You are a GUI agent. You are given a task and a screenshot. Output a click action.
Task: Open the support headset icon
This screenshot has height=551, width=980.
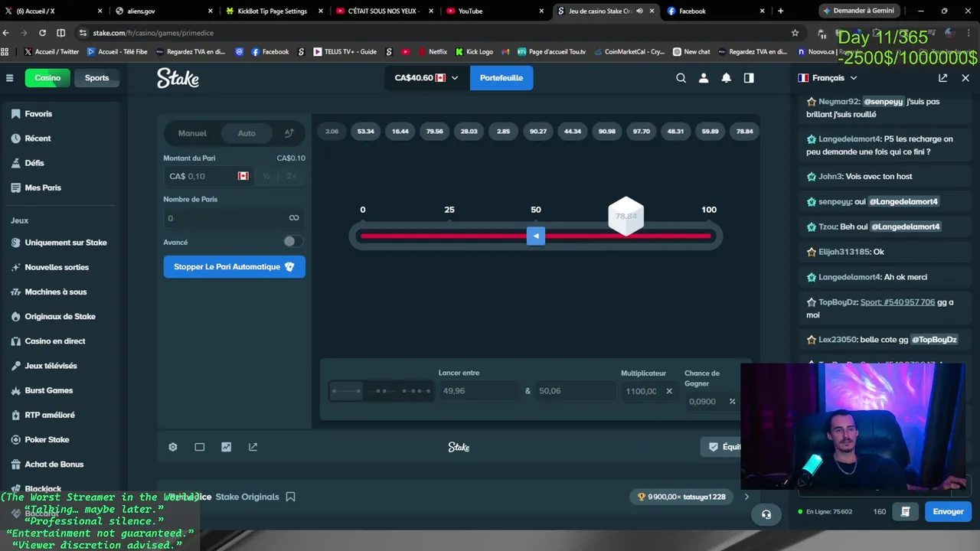pos(766,514)
